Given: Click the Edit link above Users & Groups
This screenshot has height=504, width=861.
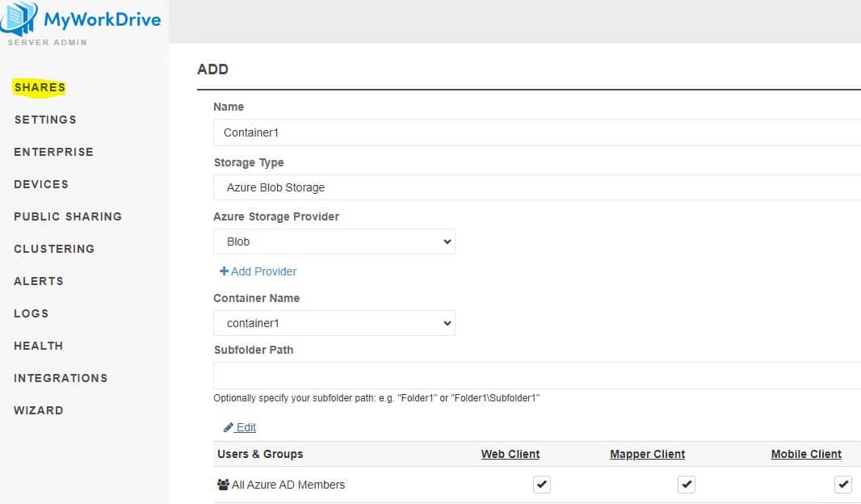Looking at the screenshot, I should [246, 427].
